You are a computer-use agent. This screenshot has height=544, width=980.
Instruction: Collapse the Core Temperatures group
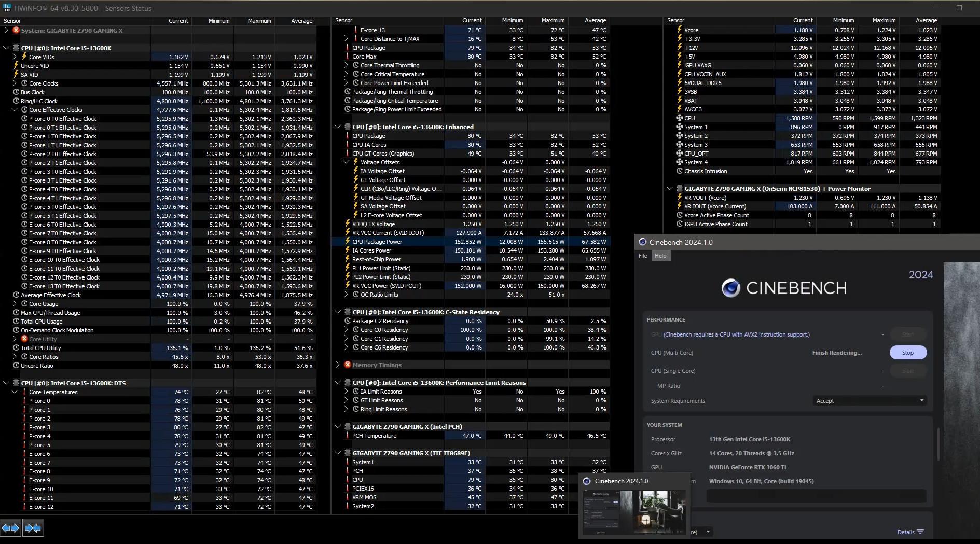coord(15,392)
